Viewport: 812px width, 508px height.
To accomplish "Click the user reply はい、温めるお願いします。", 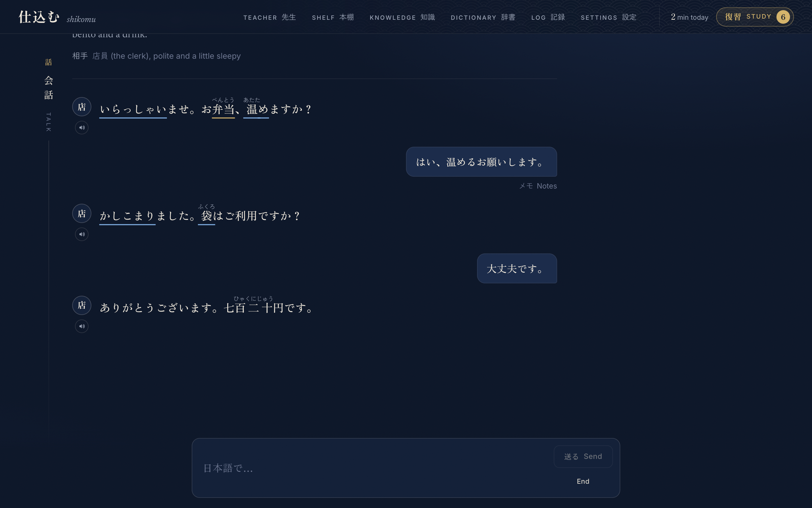I will (x=482, y=162).
